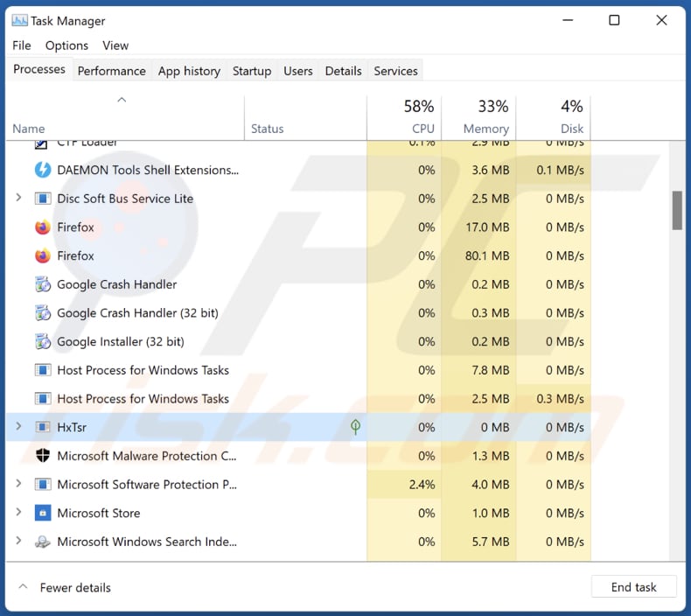
Task: Click the 17.0 MB memory value
Action: click(x=487, y=227)
